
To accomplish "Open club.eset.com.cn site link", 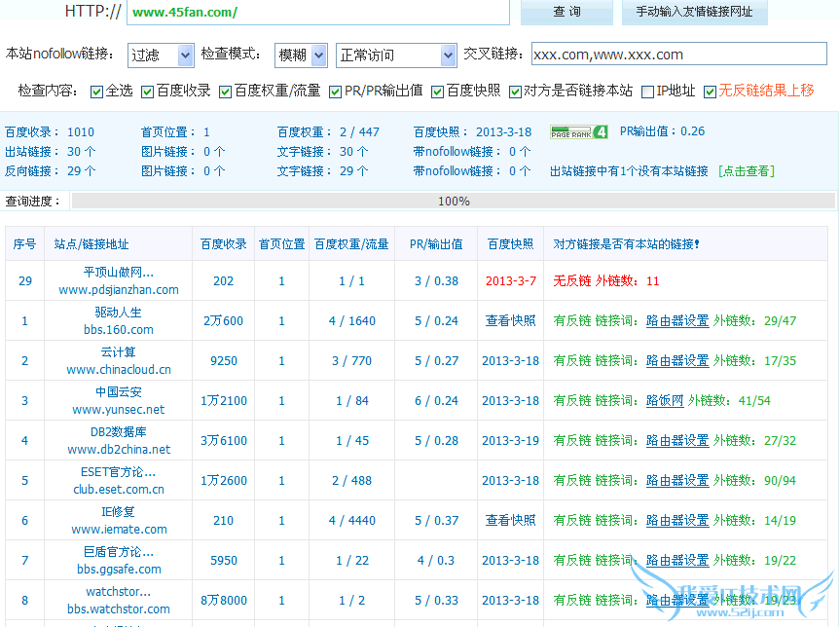I will pos(119,489).
